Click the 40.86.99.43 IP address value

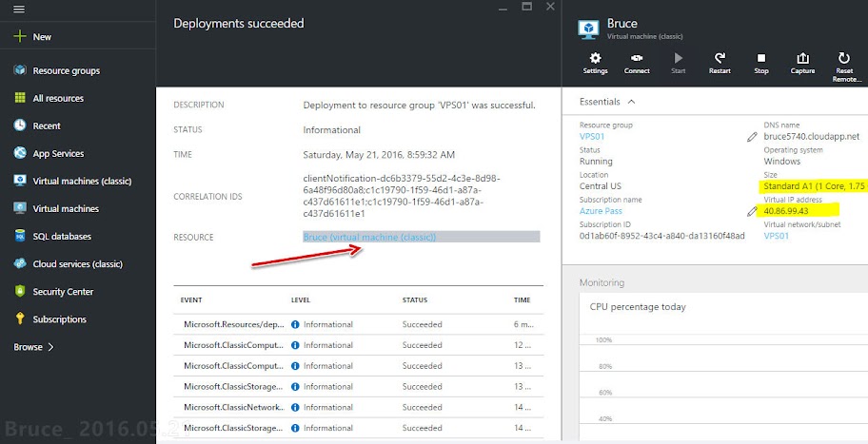[786, 211]
